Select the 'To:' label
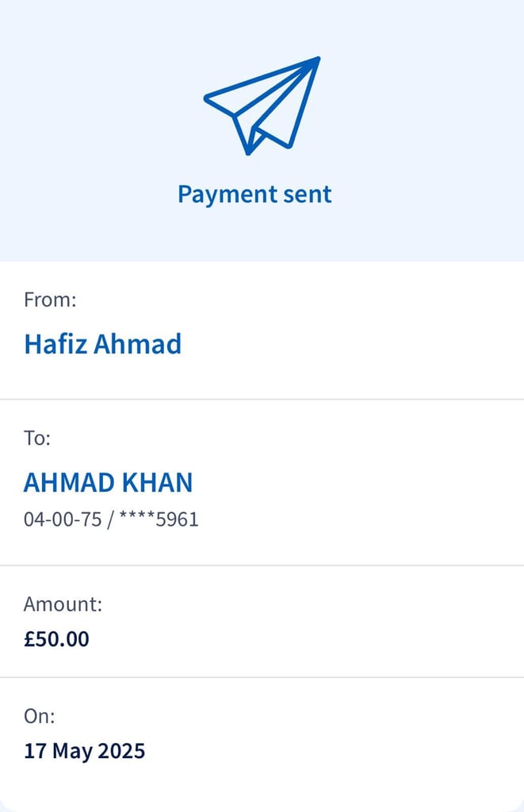 point(37,438)
